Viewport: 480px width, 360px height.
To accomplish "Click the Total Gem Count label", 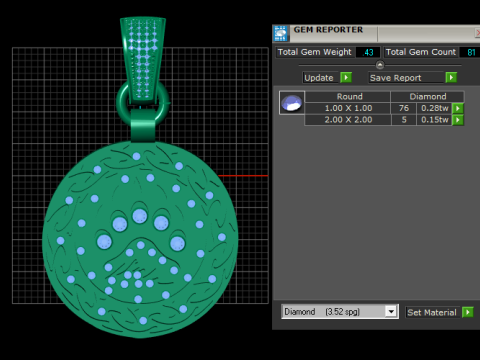I will (x=421, y=52).
